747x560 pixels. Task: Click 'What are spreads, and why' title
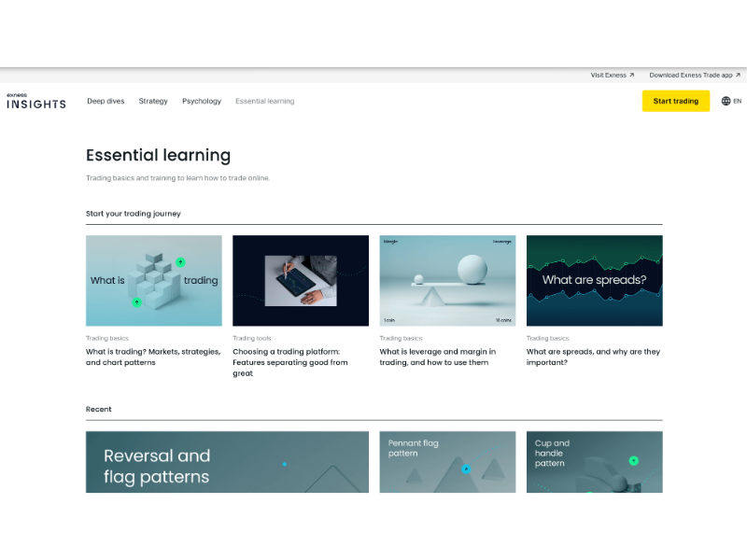[x=593, y=357]
